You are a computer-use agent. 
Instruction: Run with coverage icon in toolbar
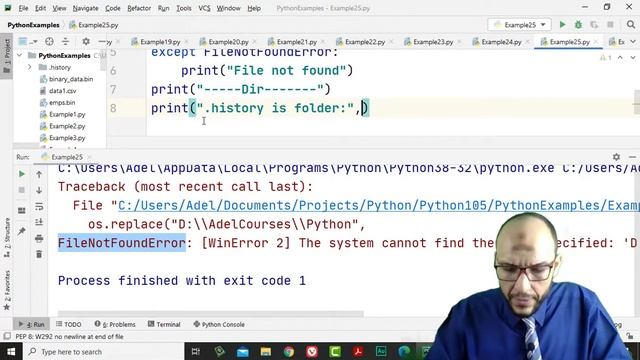pyautogui.click(x=594, y=25)
